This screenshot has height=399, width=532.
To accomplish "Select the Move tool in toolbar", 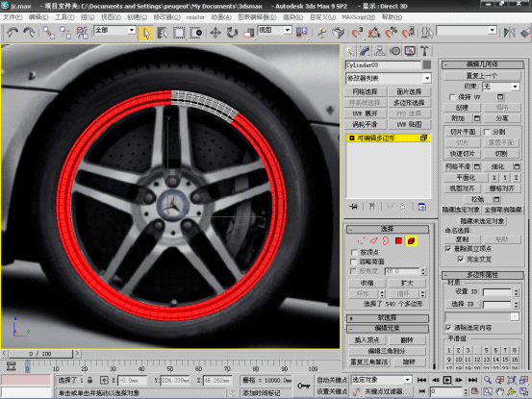I will (x=215, y=33).
